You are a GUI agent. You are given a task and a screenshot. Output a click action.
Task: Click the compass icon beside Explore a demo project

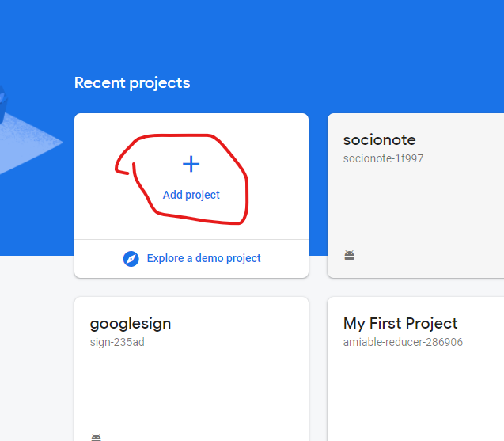pos(131,259)
